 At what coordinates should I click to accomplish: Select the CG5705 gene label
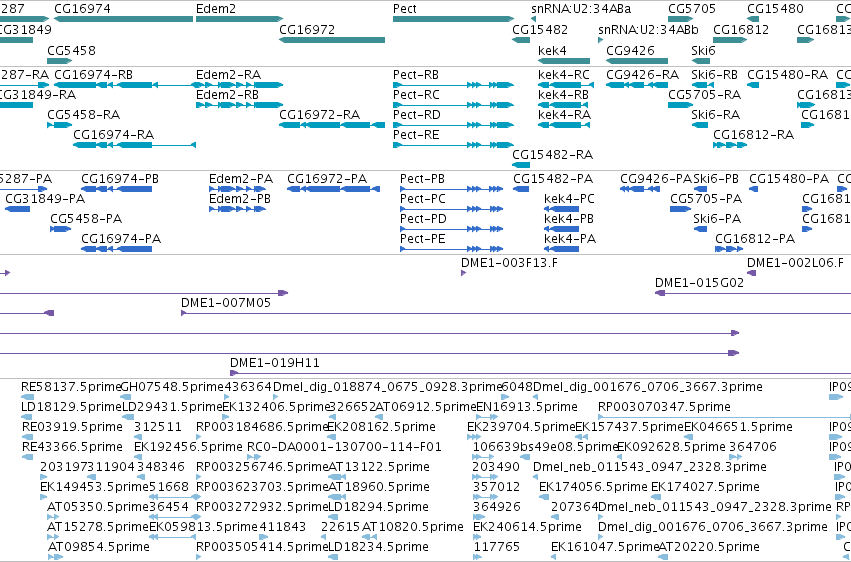coord(692,9)
